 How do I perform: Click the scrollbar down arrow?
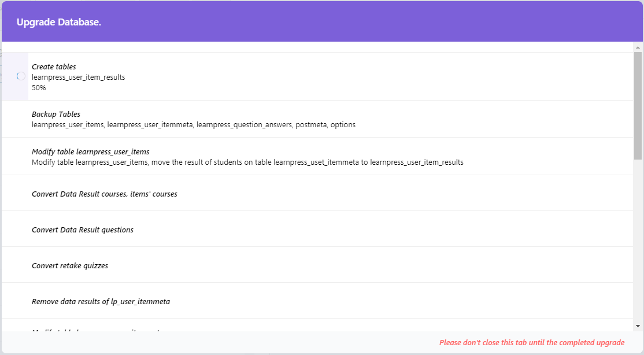click(x=638, y=326)
